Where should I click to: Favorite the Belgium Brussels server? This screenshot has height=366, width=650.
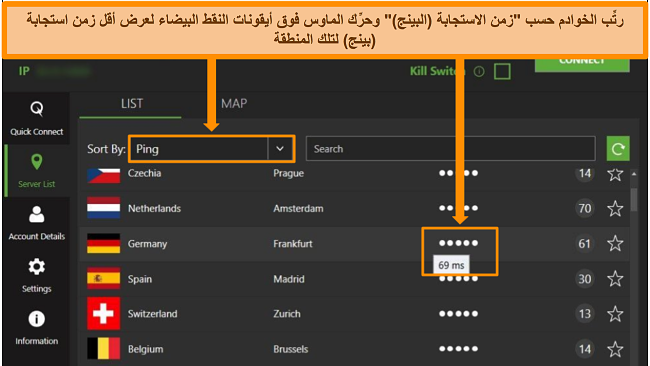[x=615, y=349]
